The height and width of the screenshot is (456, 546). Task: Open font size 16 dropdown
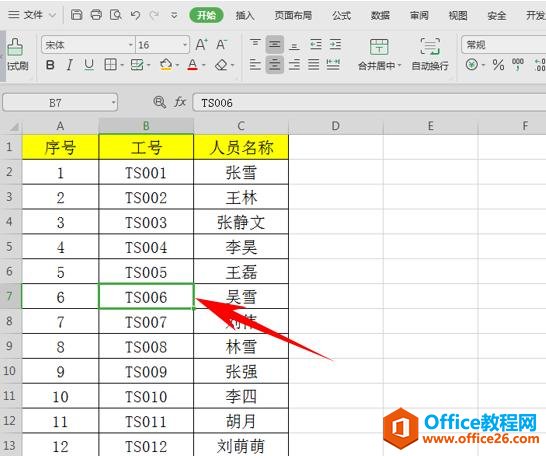[185, 45]
